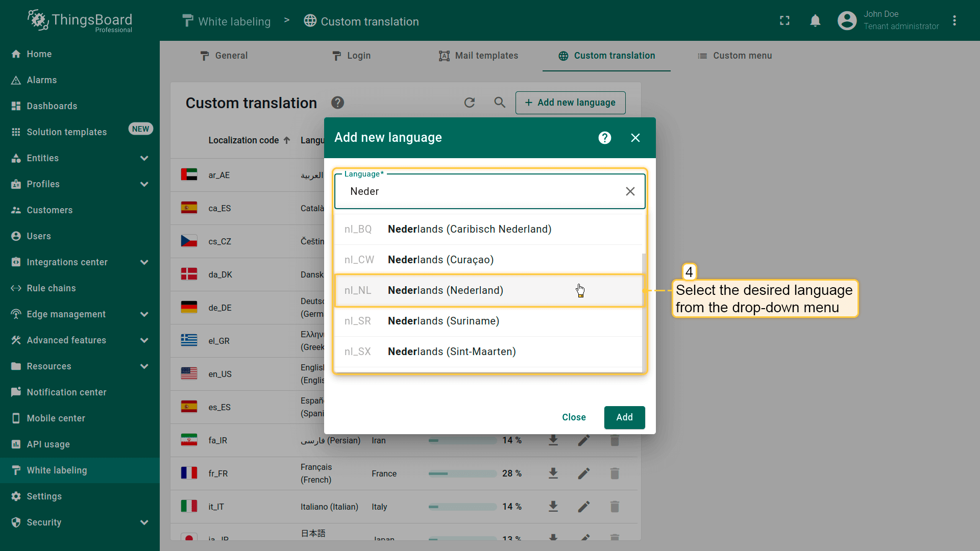Delete the fr_FR language entry
980x551 pixels.
coord(615,473)
